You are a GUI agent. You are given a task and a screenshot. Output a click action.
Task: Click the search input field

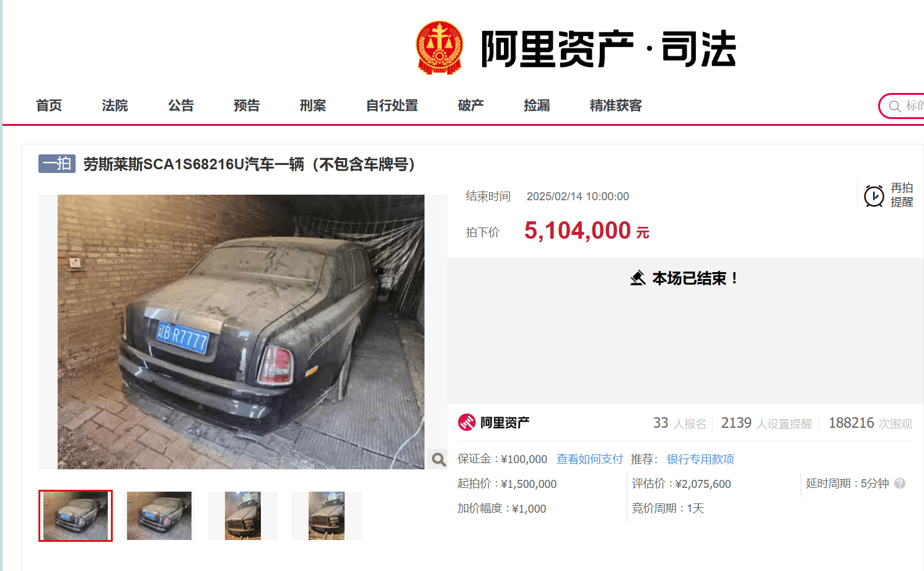[x=907, y=106]
